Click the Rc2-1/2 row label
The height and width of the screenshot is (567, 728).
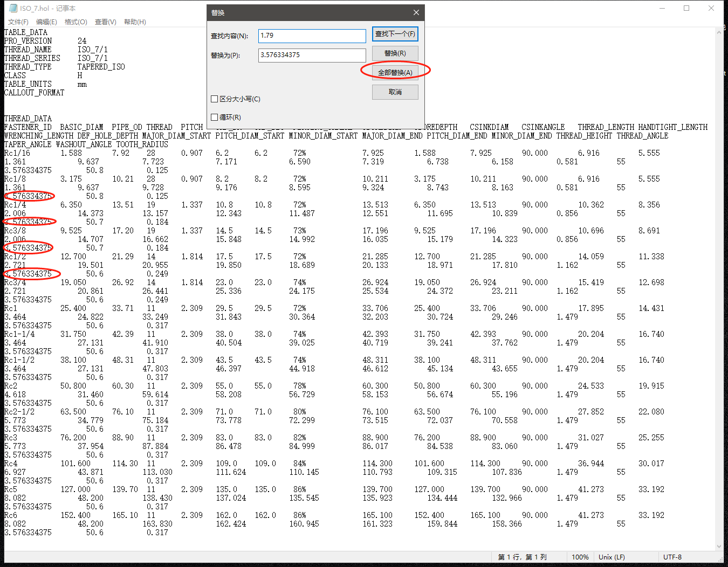click(x=19, y=412)
